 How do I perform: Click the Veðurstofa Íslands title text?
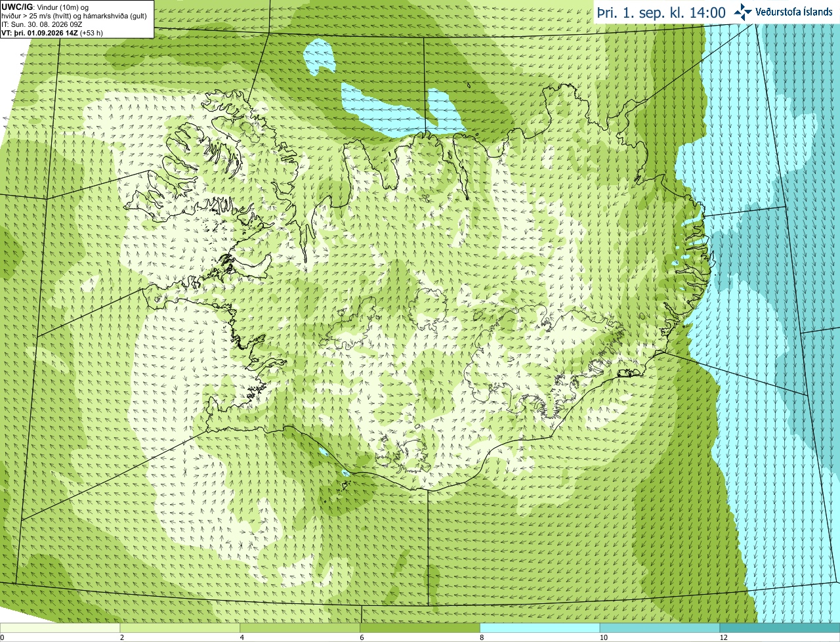point(794,12)
